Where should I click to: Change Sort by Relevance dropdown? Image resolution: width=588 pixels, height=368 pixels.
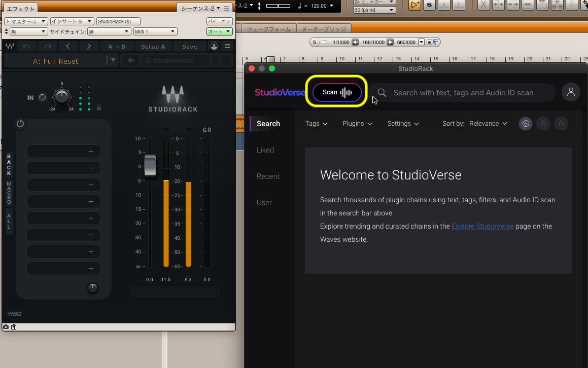(488, 124)
